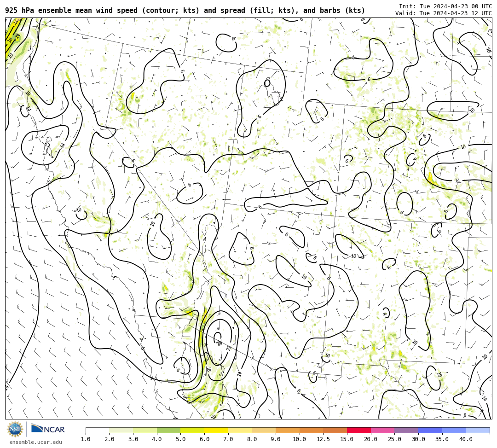The image size is (497, 448).
Task: Click the blue 30.0–35.0 colorbar segment
Action: 430,430
